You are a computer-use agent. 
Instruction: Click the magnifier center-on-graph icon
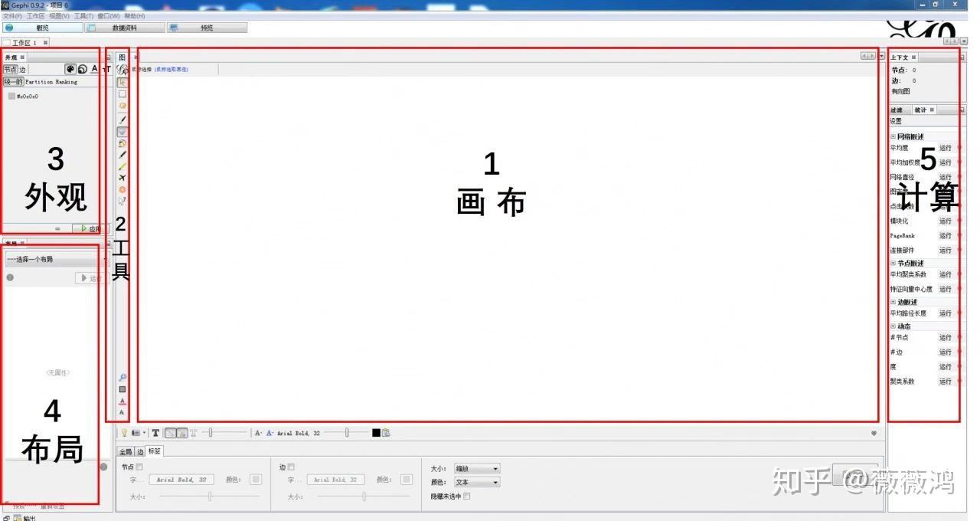(x=122, y=378)
